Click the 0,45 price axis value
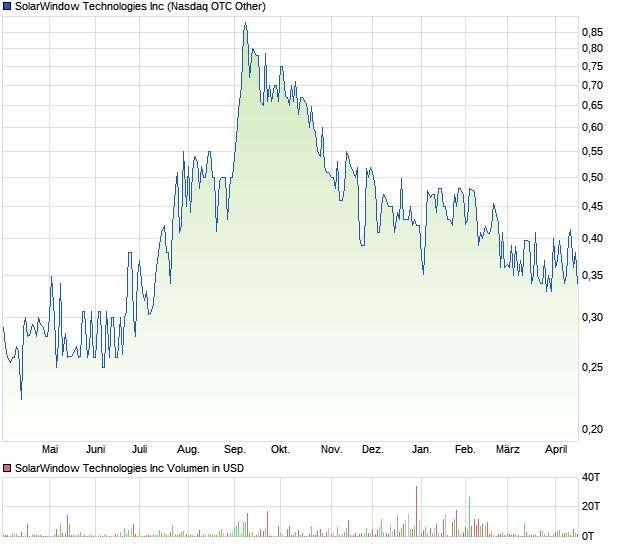The image size is (620, 546). tap(592, 206)
